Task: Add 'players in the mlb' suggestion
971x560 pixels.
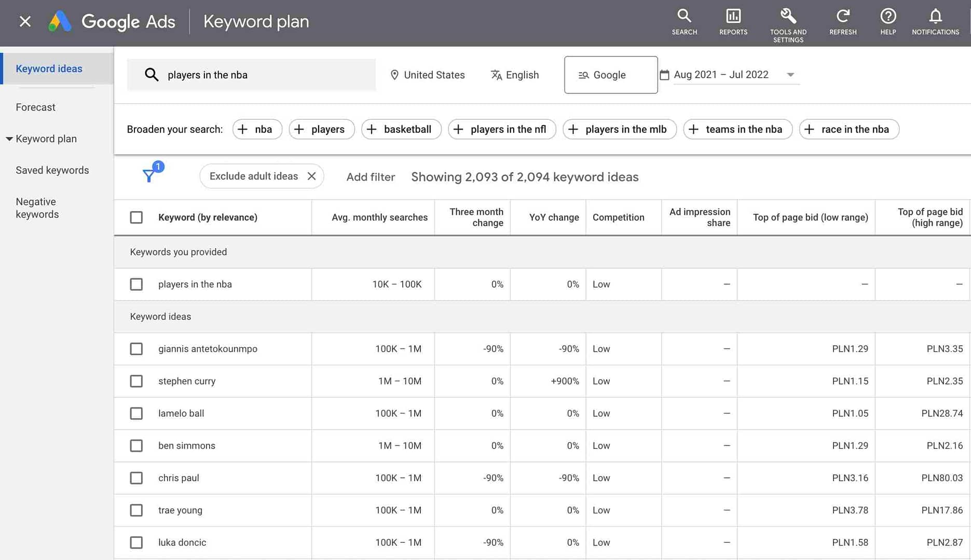Action: point(620,129)
